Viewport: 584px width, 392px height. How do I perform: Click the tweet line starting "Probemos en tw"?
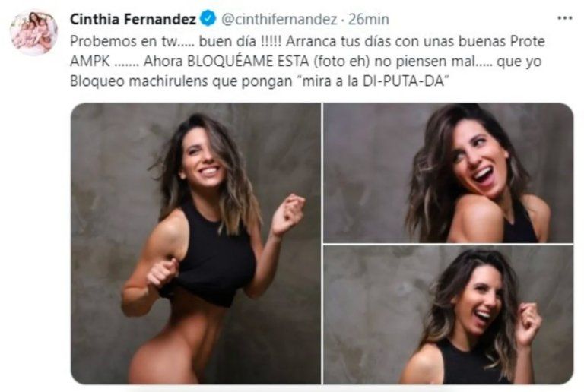[307, 41]
